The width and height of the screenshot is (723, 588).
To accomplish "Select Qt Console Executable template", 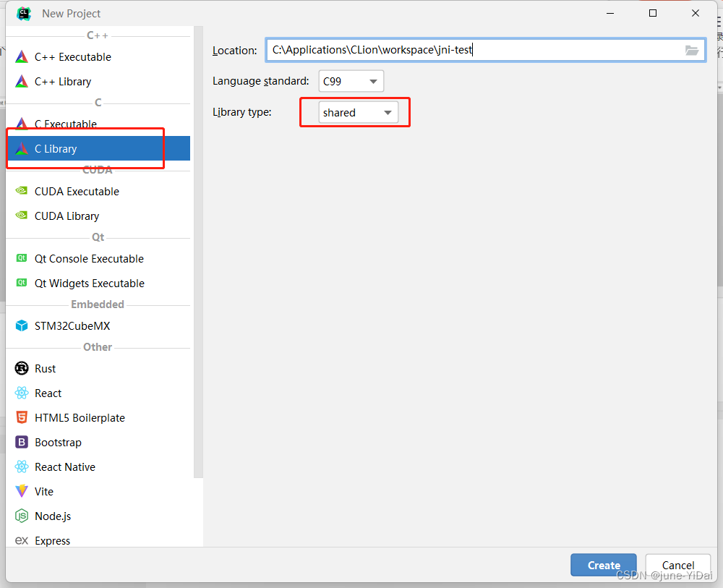I will [x=98, y=258].
